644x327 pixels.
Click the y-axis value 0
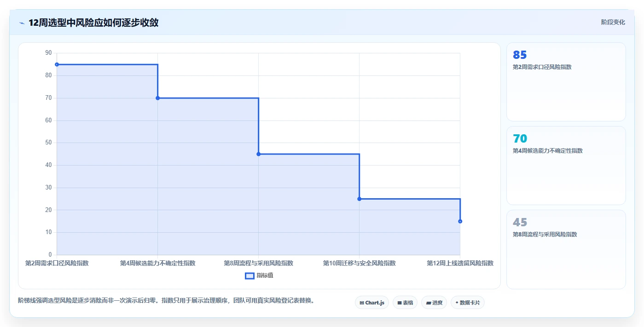coord(50,255)
